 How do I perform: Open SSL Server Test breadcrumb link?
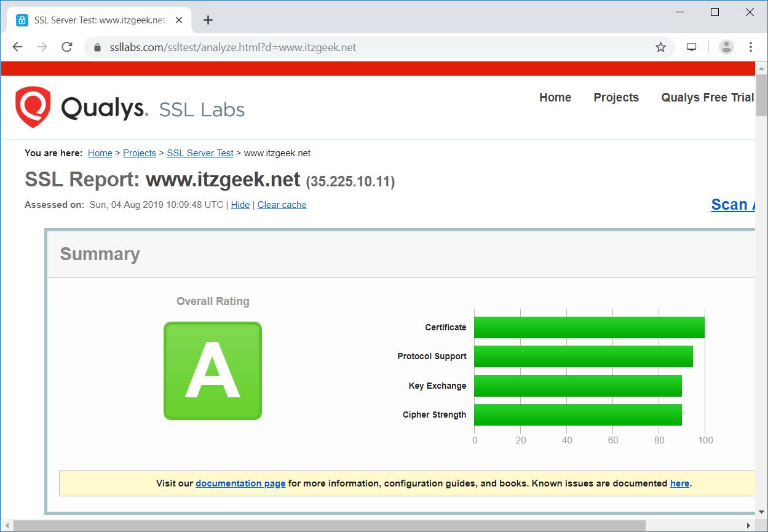pos(200,153)
